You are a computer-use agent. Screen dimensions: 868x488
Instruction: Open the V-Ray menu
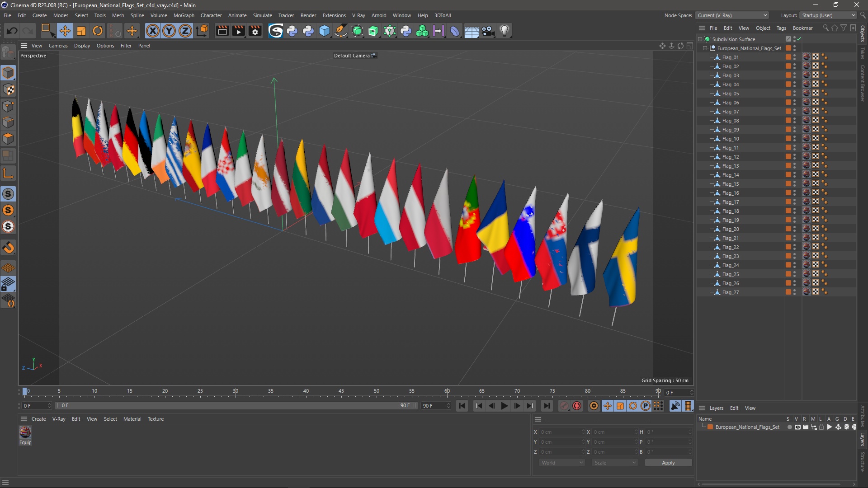(x=359, y=15)
